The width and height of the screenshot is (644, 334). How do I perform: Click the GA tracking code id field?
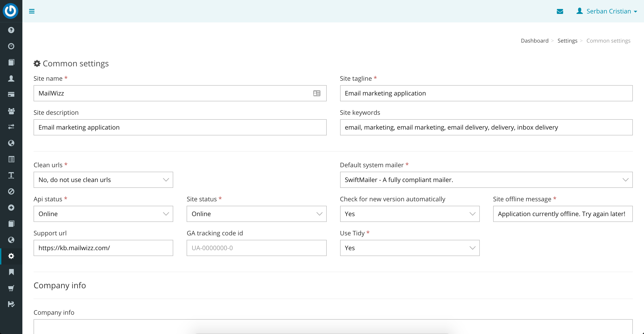click(x=256, y=248)
